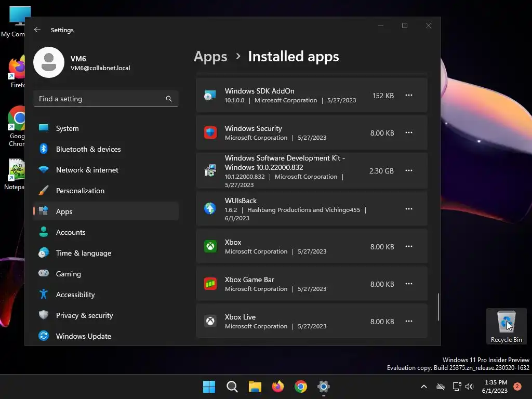Viewport: 532px width, 399px height.
Task: Open Gaming settings
Action: click(x=106, y=274)
